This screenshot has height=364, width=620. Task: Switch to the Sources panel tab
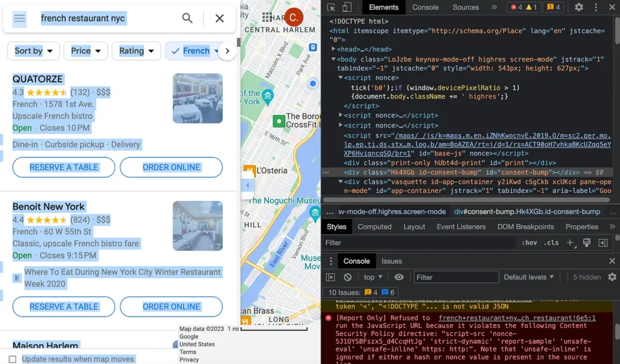pyautogui.click(x=466, y=7)
